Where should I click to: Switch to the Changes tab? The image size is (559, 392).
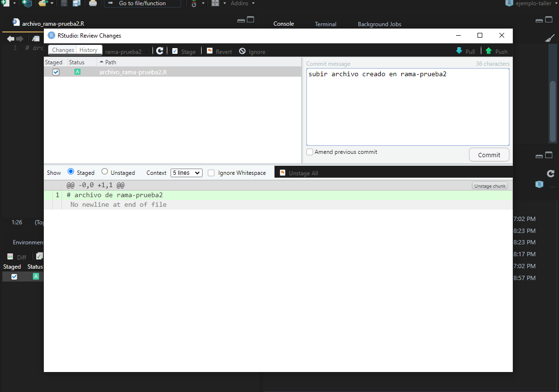tap(63, 50)
